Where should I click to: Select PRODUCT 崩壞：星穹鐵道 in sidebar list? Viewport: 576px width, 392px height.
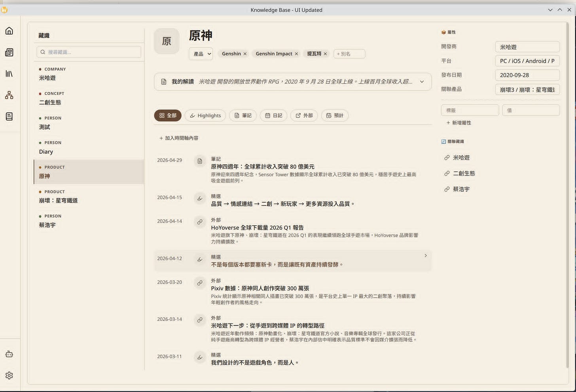pos(89,196)
